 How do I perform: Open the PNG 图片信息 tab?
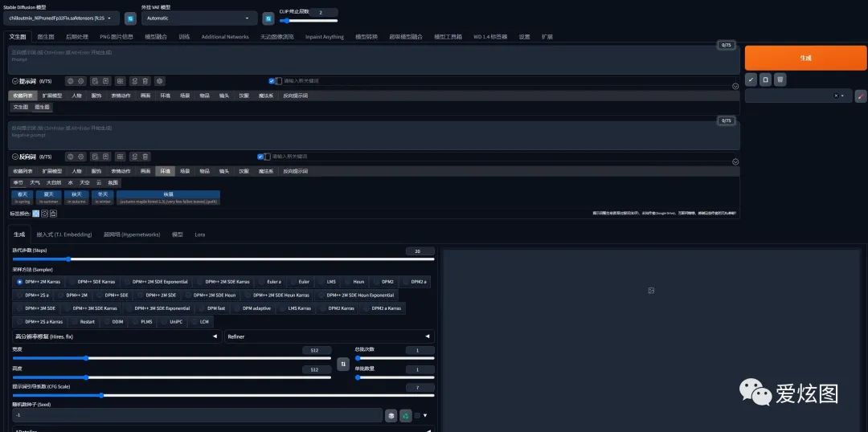tap(117, 36)
